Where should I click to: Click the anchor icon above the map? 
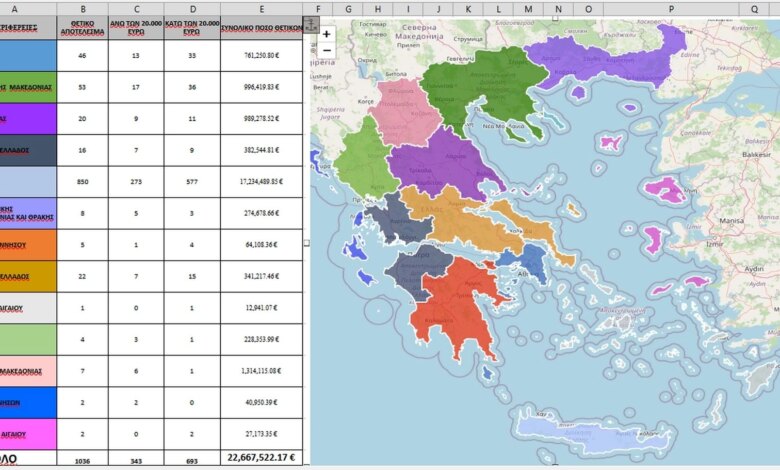tap(311, 22)
